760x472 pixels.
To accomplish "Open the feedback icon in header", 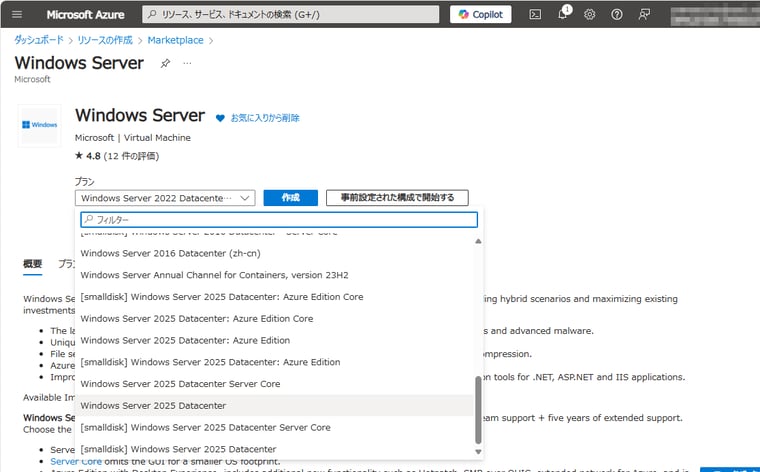I will point(644,14).
